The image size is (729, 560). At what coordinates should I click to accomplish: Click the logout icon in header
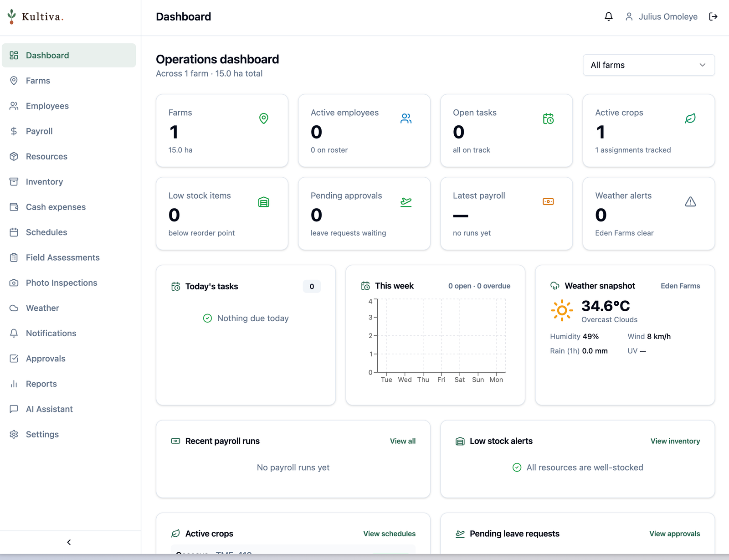(714, 17)
